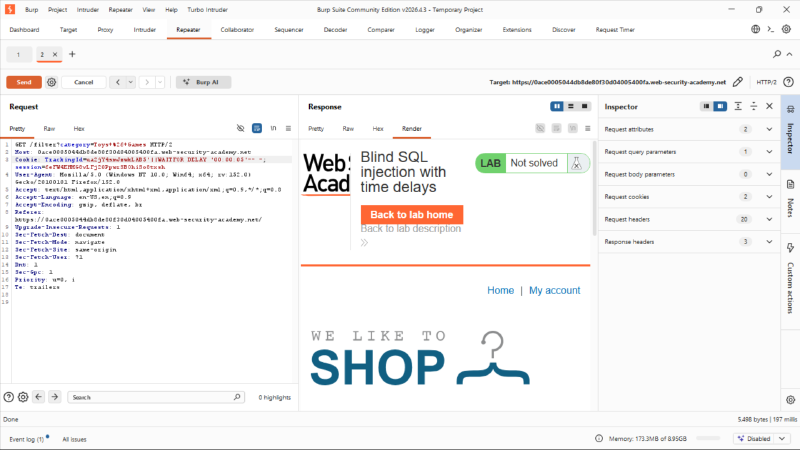The width and height of the screenshot is (800, 450).
Task: Open history dropdown beside forward arrow
Action: coord(160,82)
